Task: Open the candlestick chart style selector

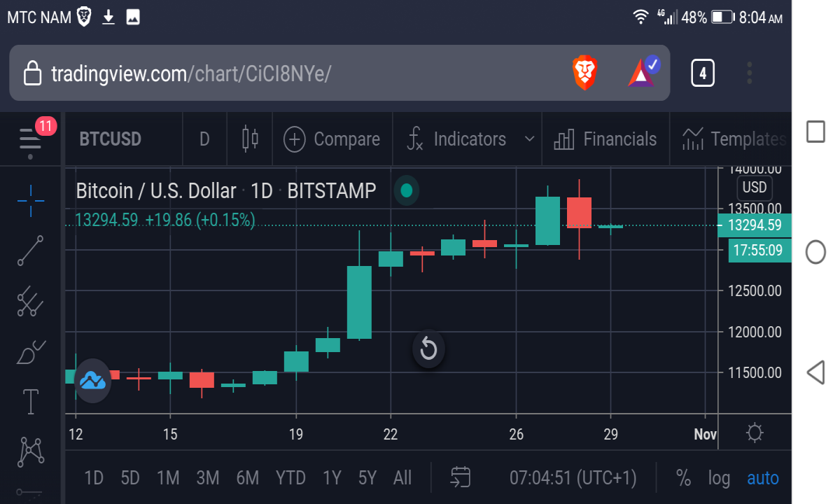Action: click(250, 139)
